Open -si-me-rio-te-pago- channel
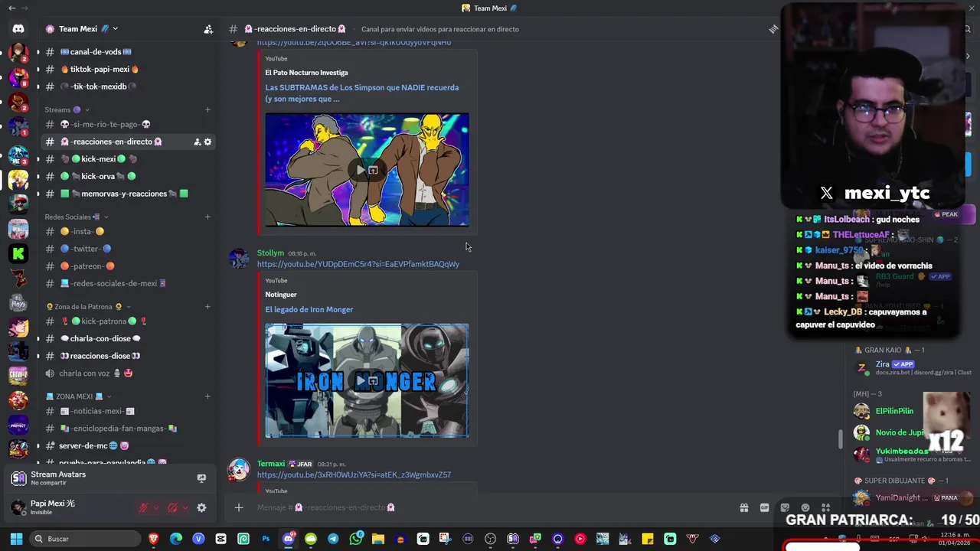 tap(105, 124)
